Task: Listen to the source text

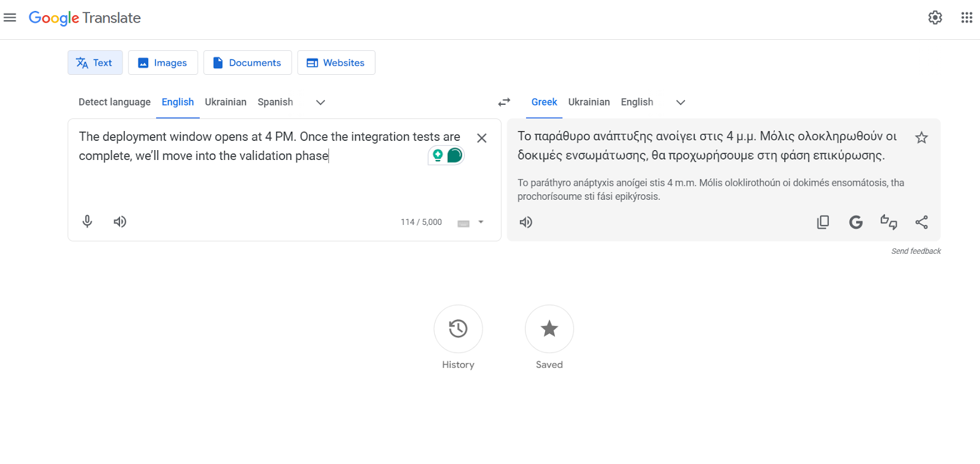Action: pos(120,221)
